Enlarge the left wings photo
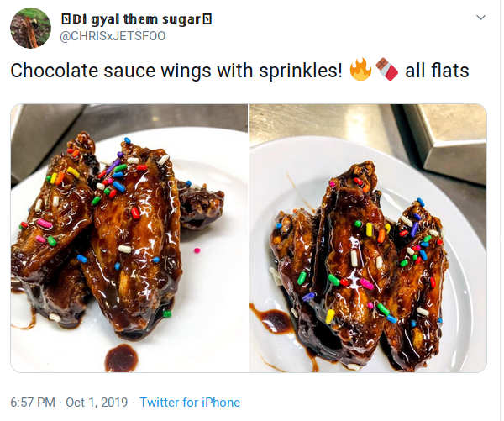This screenshot has height=421, width=504. pyautogui.click(x=129, y=238)
